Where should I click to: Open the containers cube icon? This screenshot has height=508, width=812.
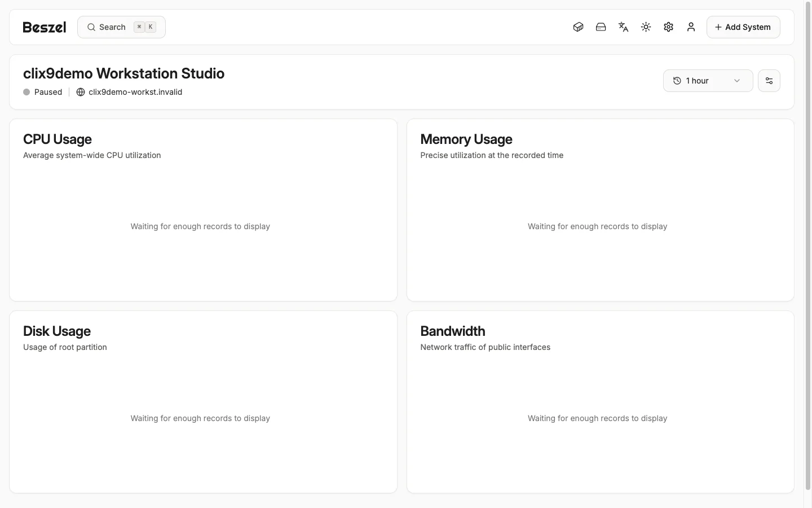(578, 27)
